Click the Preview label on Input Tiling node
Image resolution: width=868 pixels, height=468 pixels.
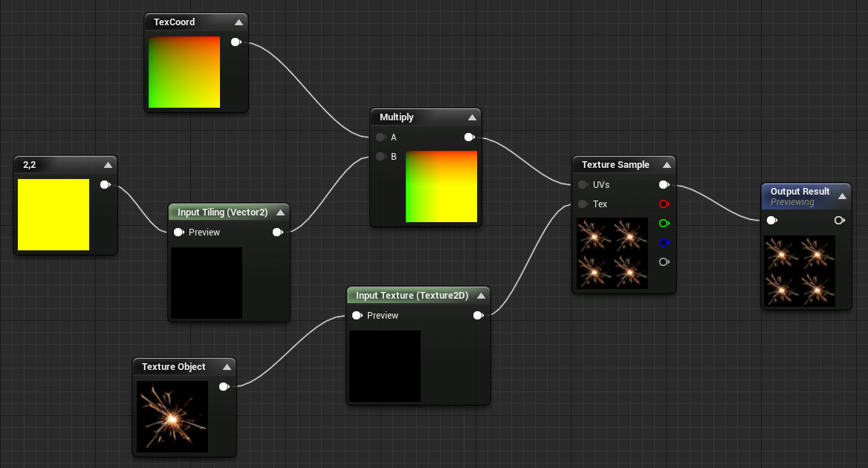[x=205, y=232]
